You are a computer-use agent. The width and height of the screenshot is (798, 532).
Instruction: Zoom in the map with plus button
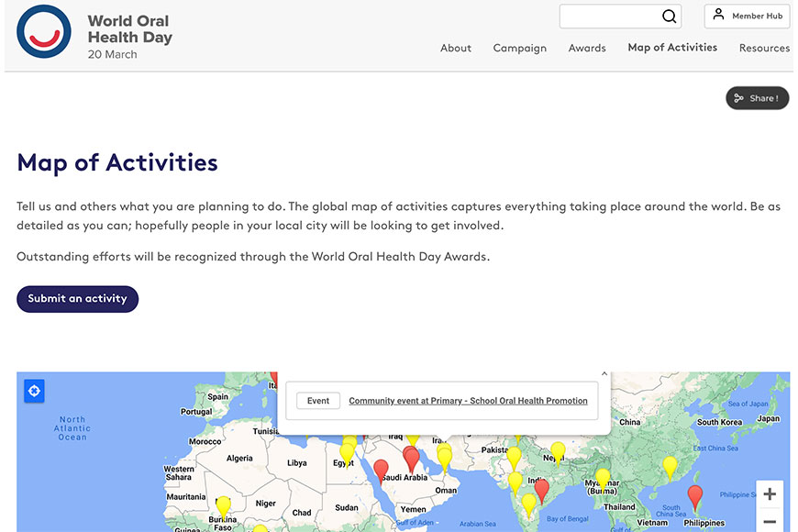(x=770, y=493)
